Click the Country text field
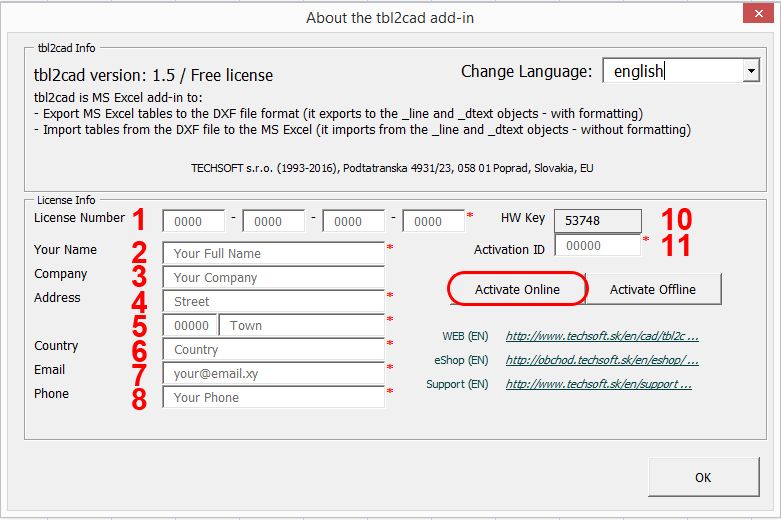 click(x=273, y=349)
